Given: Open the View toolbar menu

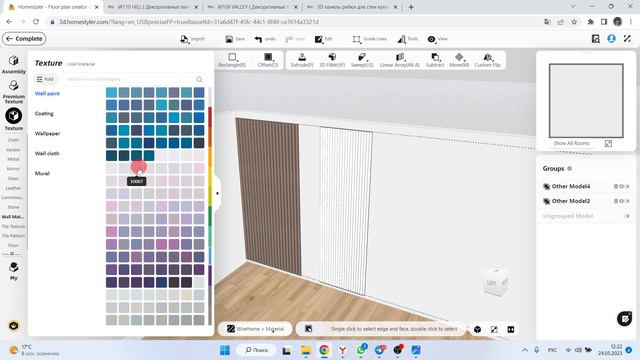Looking at the screenshot, I should (x=438, y=39).
